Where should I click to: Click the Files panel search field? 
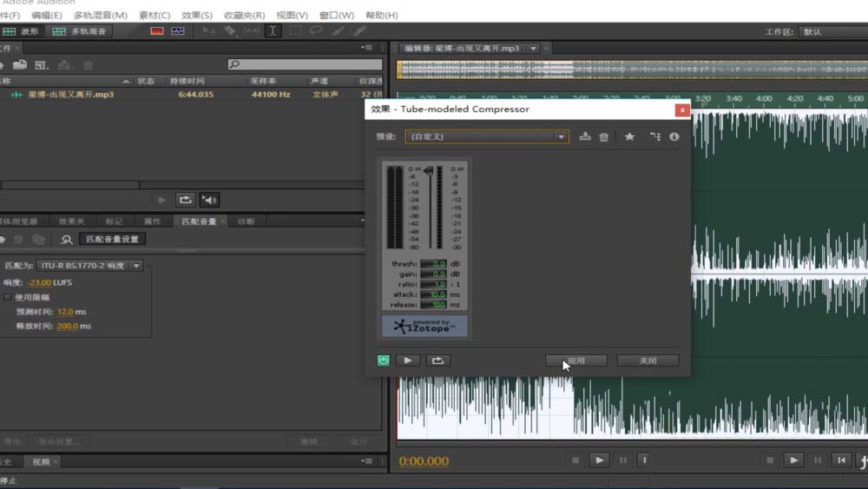pyautogui.click(x=305, y=64)
